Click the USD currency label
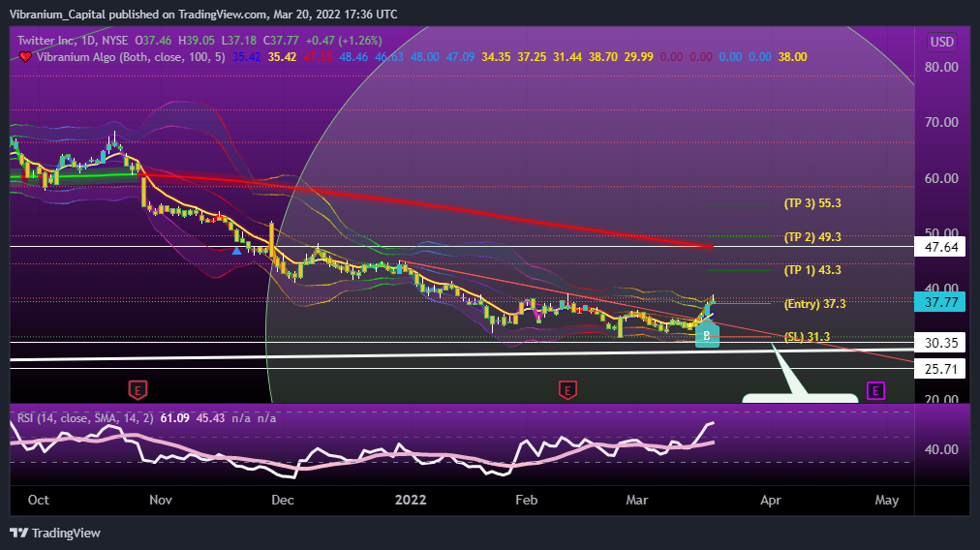 942,42
